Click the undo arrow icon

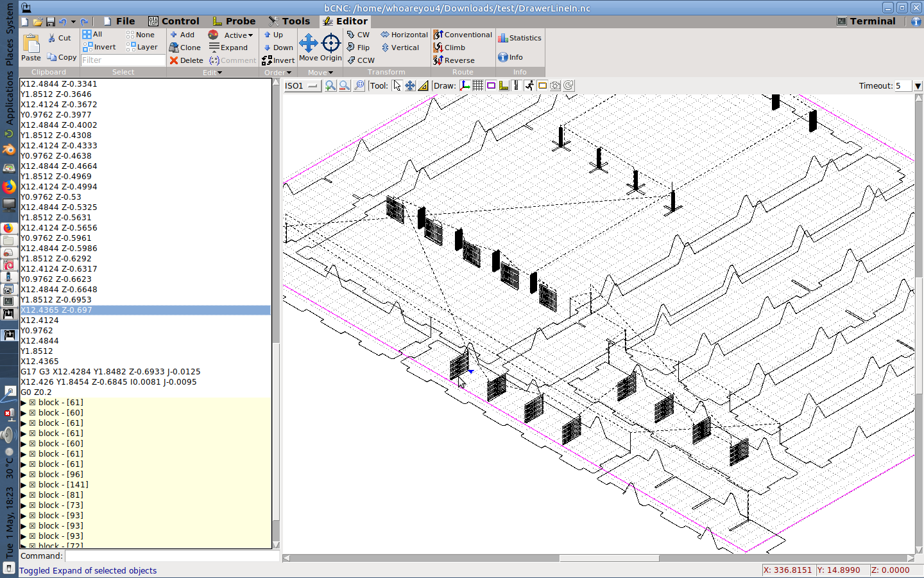[x=62, y=21]
